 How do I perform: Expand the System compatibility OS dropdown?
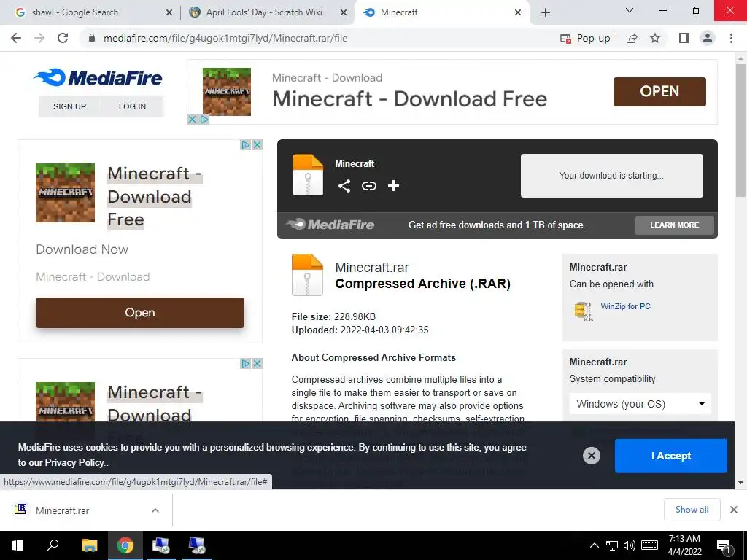tap(640, 404)
